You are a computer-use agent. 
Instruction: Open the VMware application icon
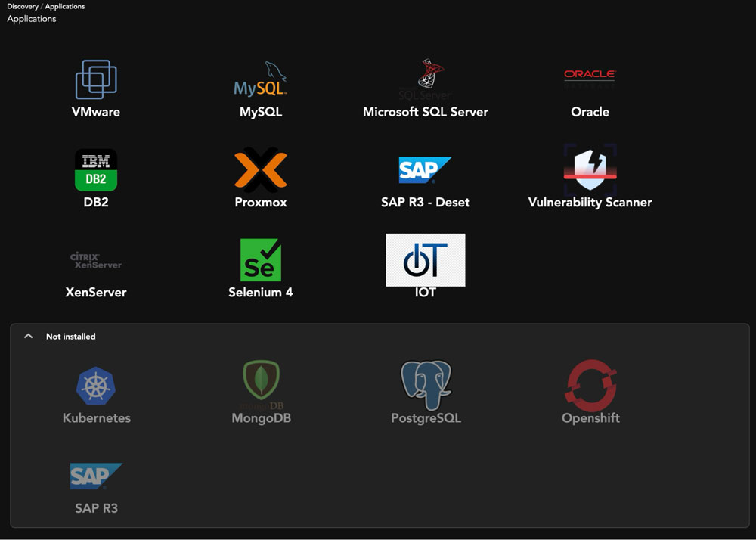(x=96, y=79)
